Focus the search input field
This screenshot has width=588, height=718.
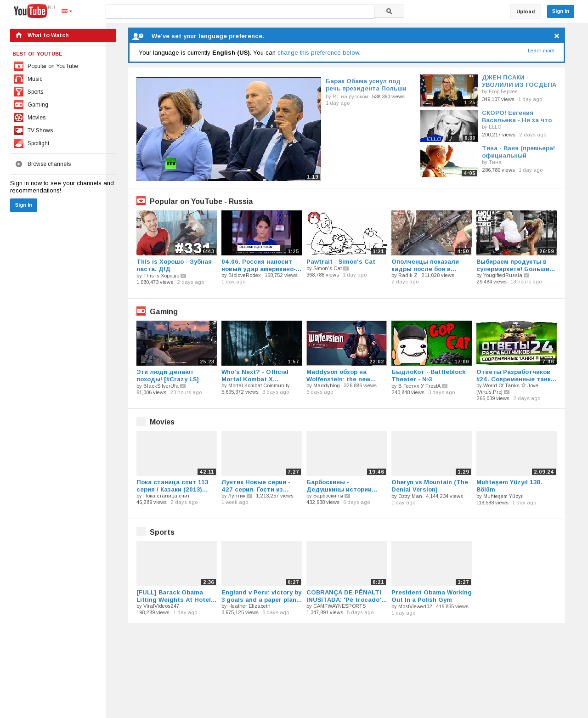(240, 11)
